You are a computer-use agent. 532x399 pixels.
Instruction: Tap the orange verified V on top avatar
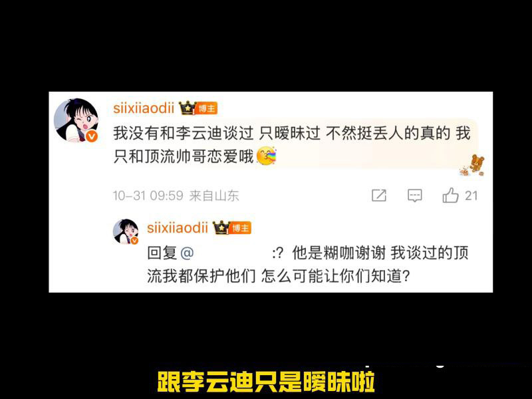tap(91, 136)
